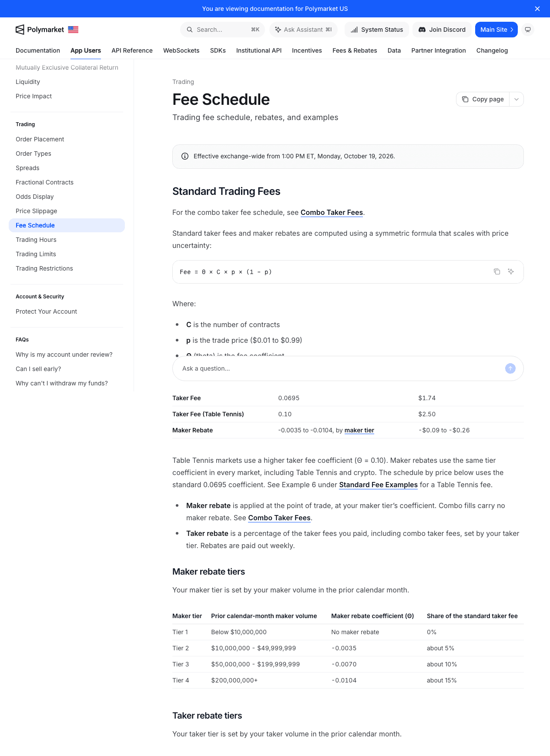Open the Fees & Rebates tab
Image resolution: width=550 pixels, height=756 pixels.
(355, 50)
